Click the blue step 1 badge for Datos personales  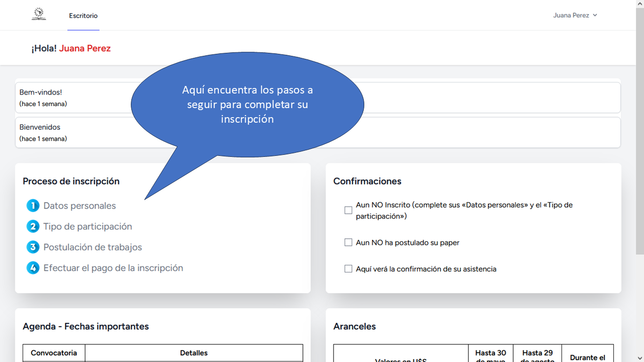pos(33,205)
